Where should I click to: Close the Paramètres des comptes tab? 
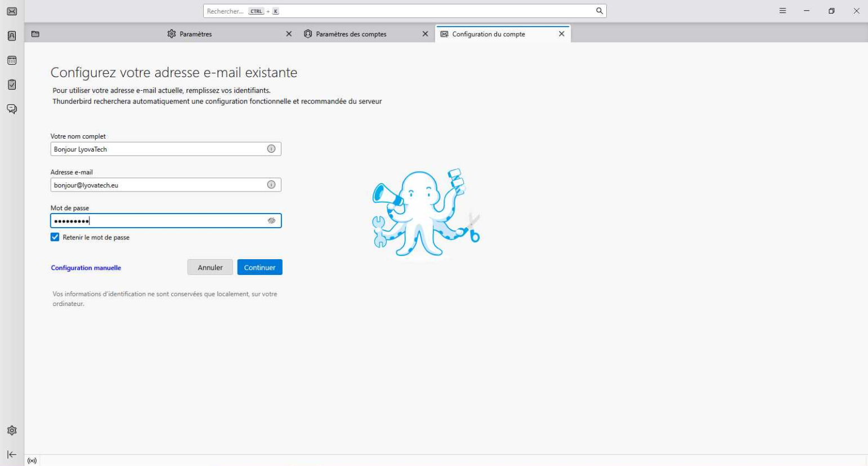pyautogui.click(x=425, y=34)
